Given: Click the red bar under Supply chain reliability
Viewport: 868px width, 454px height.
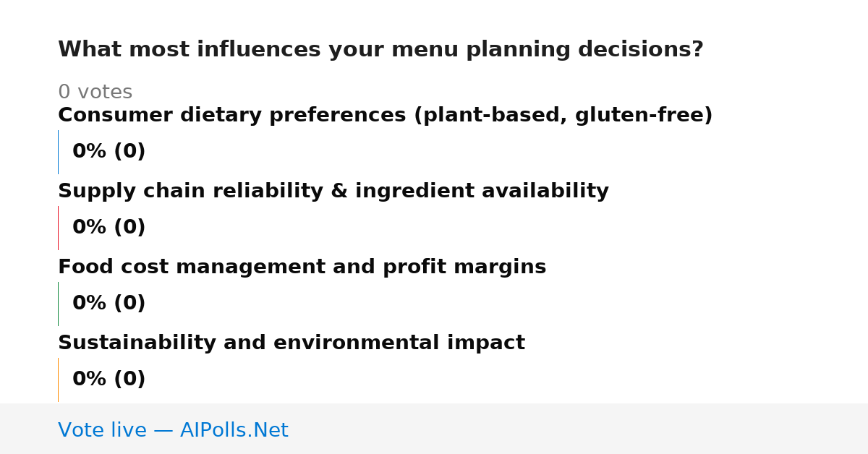Looking at the screenshot, I should pos(58,228).
